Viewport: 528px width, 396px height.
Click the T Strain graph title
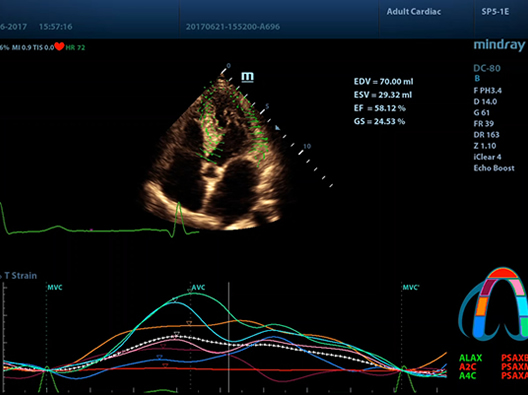(20, 276)
